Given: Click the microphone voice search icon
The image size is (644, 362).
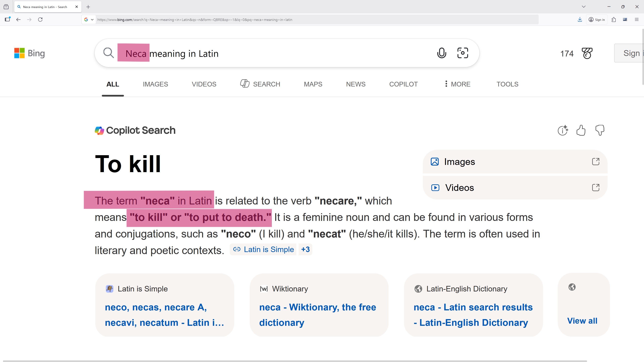Looking at the screenshot, I should (442, 53).
